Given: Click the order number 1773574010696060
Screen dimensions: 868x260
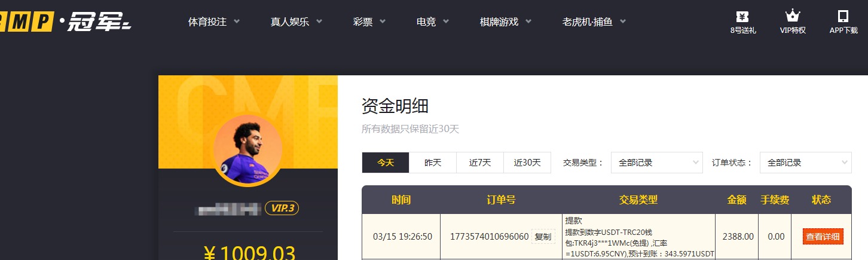Looking at the screenshot, I should point(489,237).
